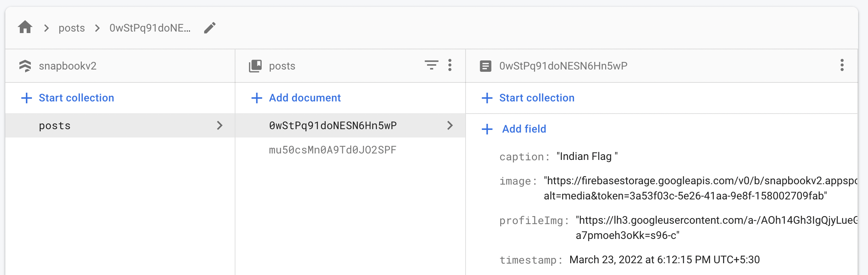Edit the document path with the pencil icon

coord(210,28)
